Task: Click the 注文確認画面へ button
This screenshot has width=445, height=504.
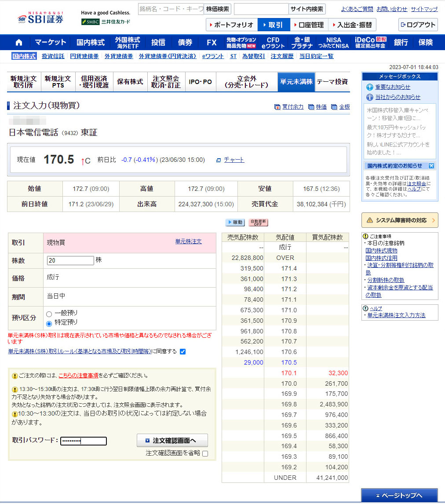Action: coord(172,440)
